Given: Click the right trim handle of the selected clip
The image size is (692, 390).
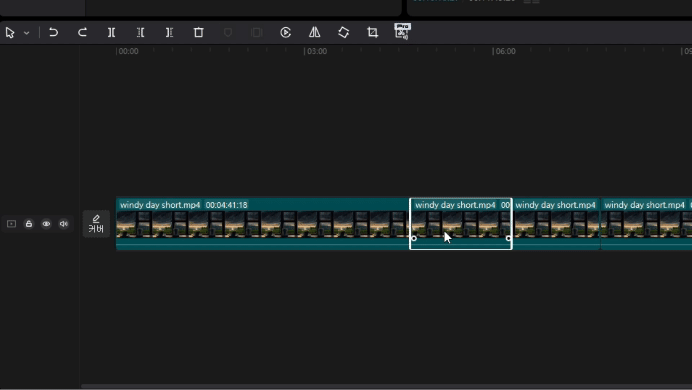Looking at the screenshot, I should [x=508, y=238].
